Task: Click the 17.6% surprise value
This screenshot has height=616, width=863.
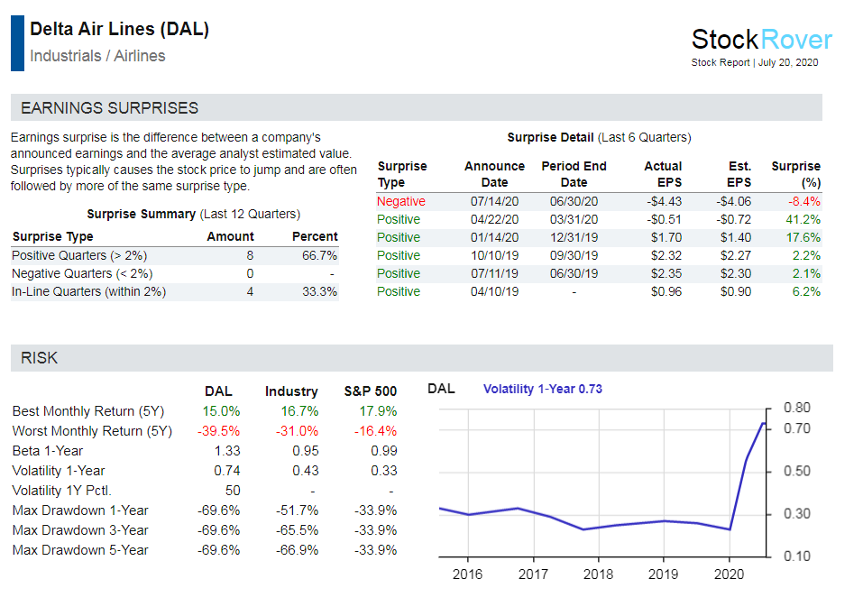Action: click(x=803, y=238)
